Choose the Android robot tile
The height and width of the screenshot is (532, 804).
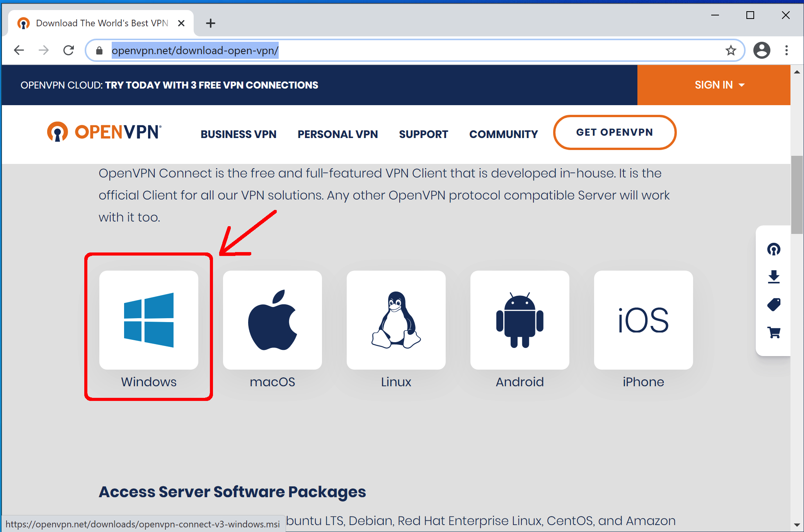[x=520, y=320]
